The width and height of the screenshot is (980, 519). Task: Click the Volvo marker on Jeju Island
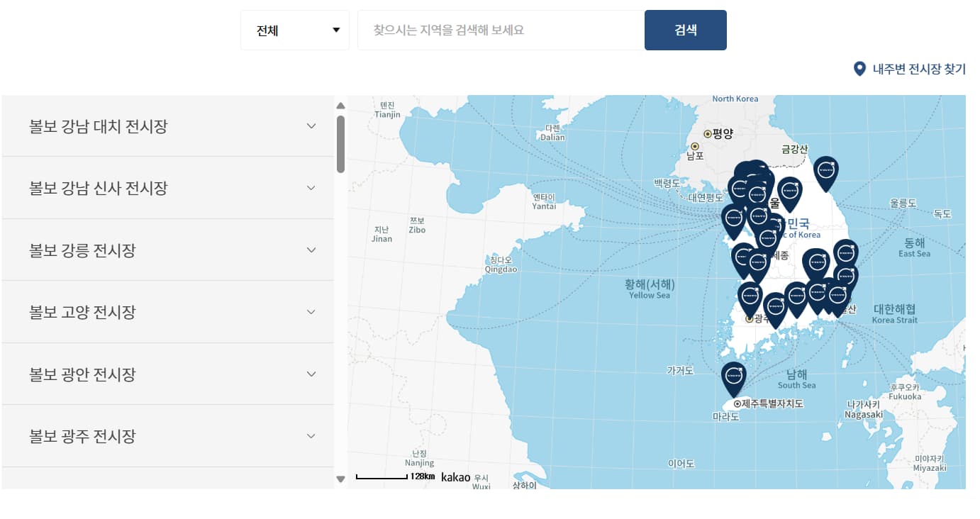[x=733, y=376]
